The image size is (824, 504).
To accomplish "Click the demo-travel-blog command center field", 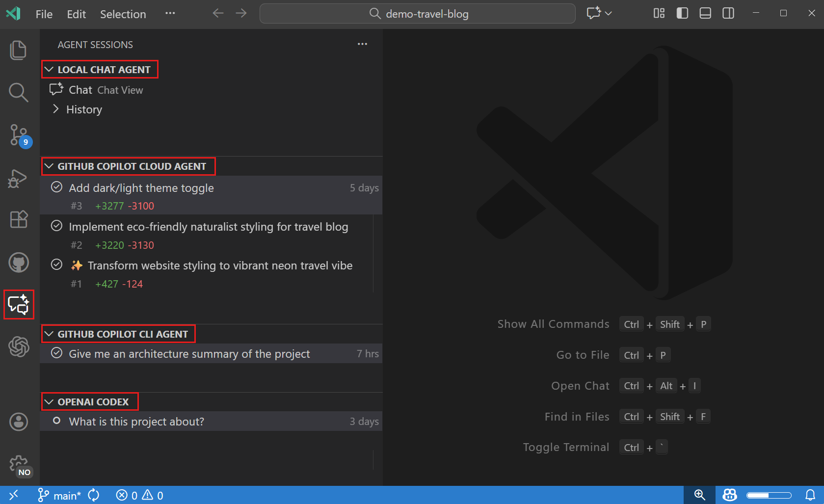I will point(417,13).
